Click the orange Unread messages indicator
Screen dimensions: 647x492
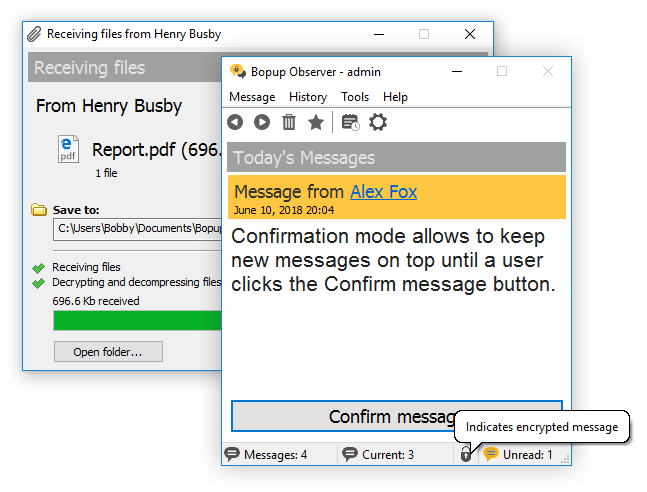coord(518,454)
